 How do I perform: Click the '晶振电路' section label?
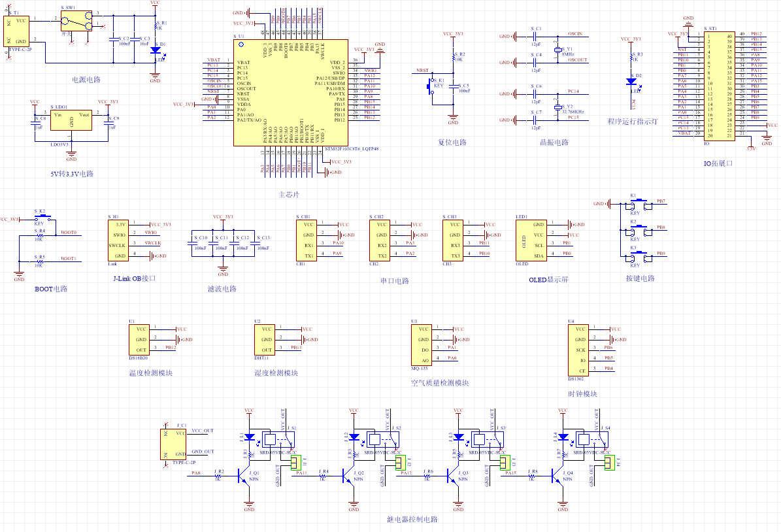(554, 142)
